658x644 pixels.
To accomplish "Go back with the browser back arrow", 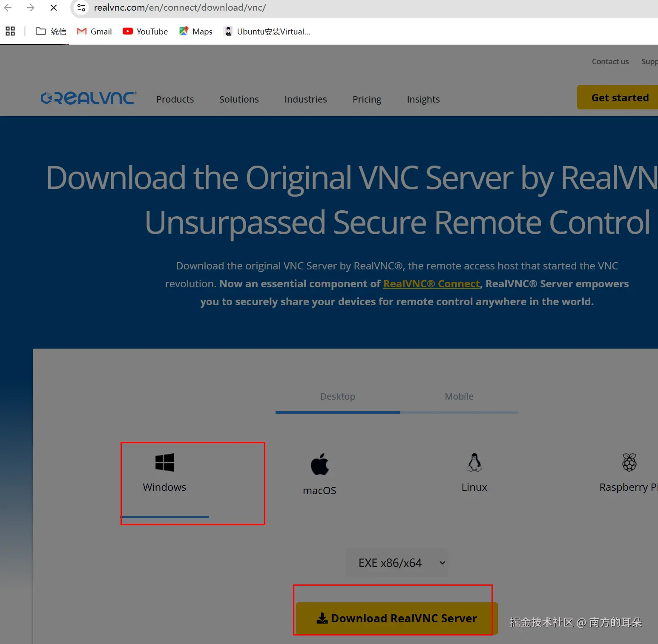I will [x=8, y=8].
